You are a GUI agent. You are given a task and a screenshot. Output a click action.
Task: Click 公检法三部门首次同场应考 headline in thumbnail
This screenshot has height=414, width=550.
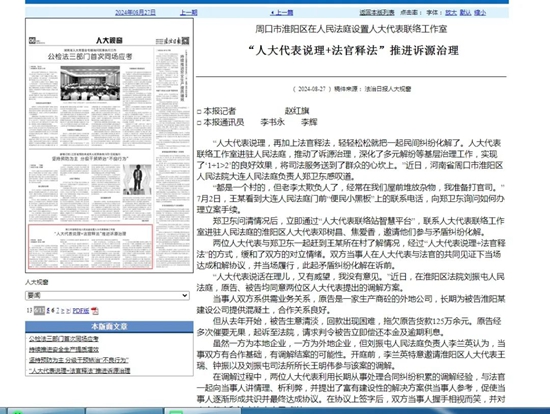coord(90,56)
